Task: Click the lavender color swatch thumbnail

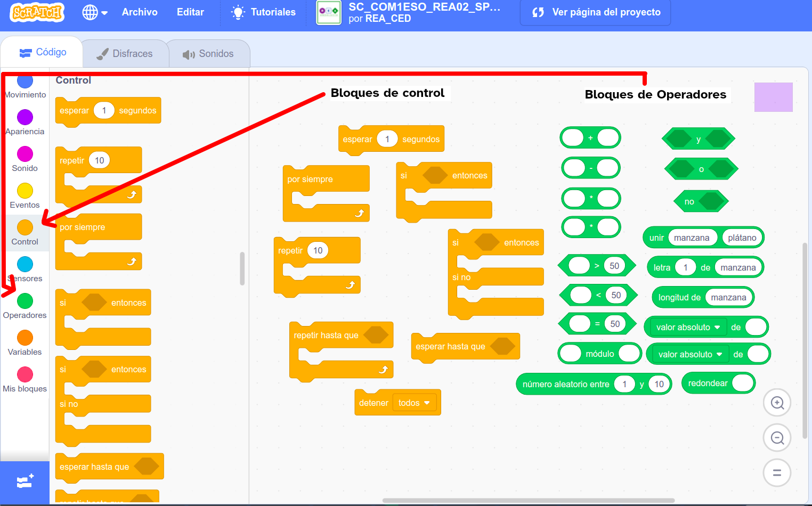Action: click(773, 97)
